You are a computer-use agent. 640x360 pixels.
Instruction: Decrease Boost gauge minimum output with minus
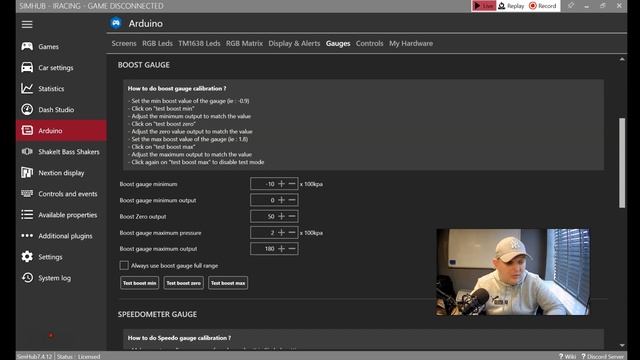coord(292,200)
